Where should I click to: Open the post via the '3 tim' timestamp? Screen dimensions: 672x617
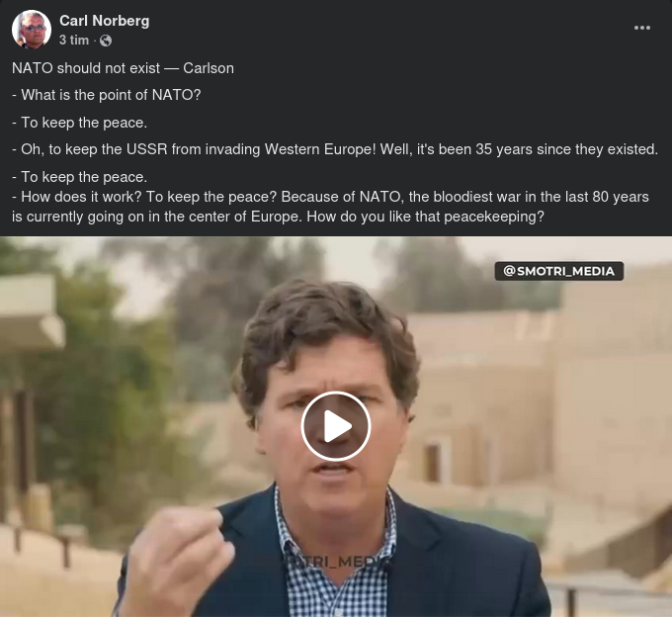point(74,41)
